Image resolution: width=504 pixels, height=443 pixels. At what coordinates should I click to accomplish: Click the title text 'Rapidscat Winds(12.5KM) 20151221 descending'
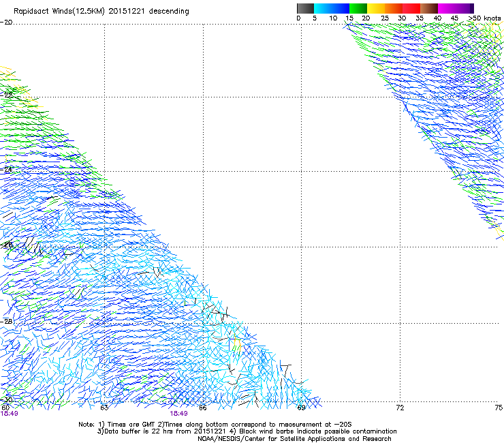pos(101,12)
